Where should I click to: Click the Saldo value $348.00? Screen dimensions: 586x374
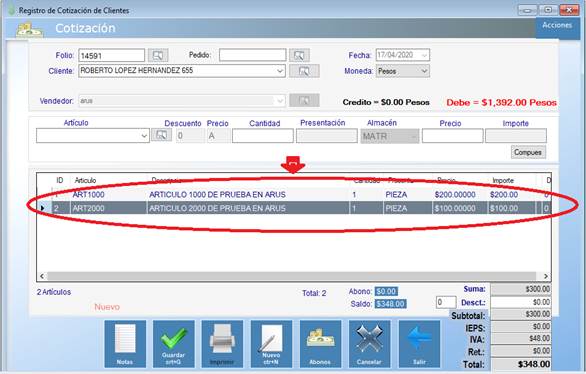(390, 304)
